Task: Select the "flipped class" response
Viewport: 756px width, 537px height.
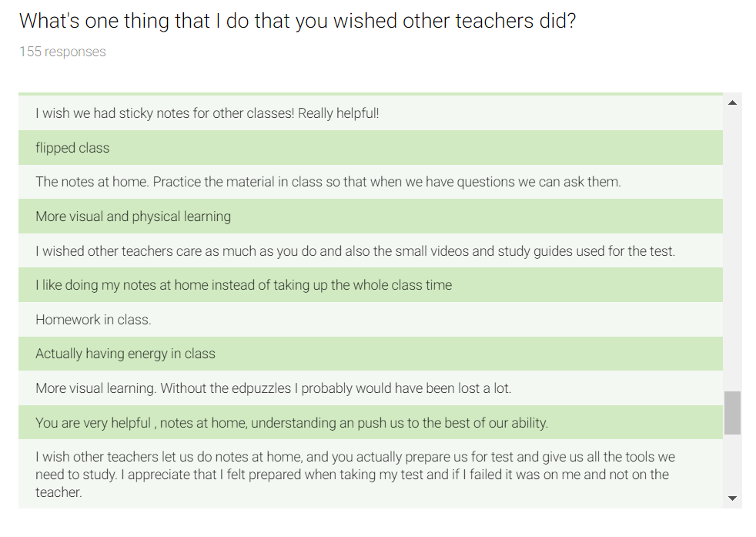Action: pyautogui.click(x=72, y=148)
